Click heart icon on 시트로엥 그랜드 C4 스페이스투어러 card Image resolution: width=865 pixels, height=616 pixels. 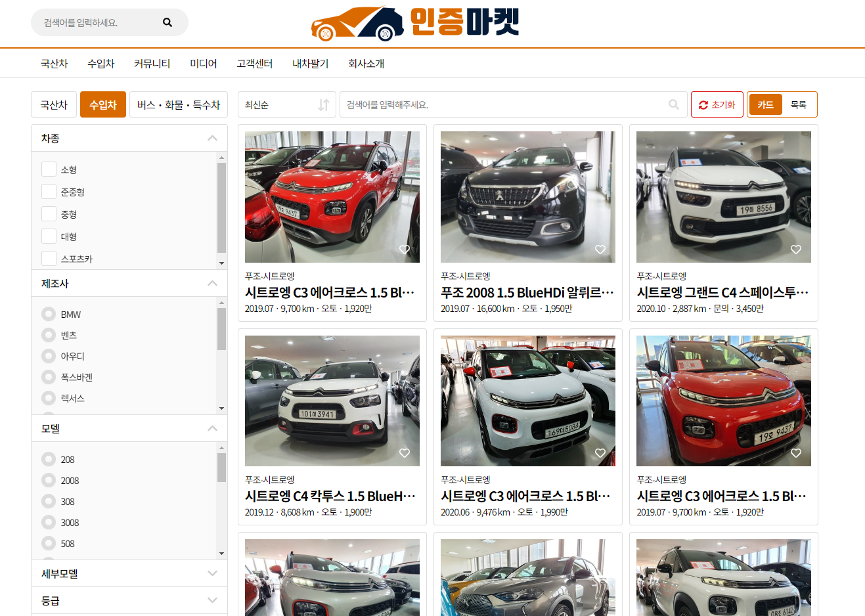pos(796,250)
